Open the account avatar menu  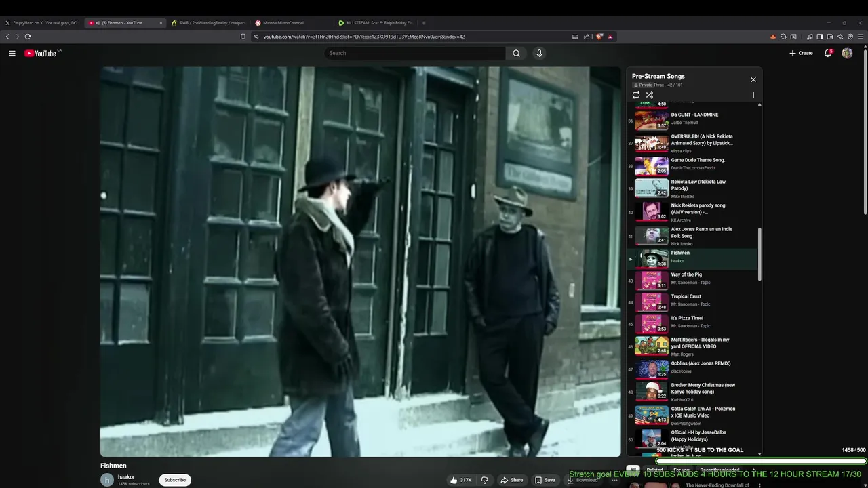(x=847, y=53)
